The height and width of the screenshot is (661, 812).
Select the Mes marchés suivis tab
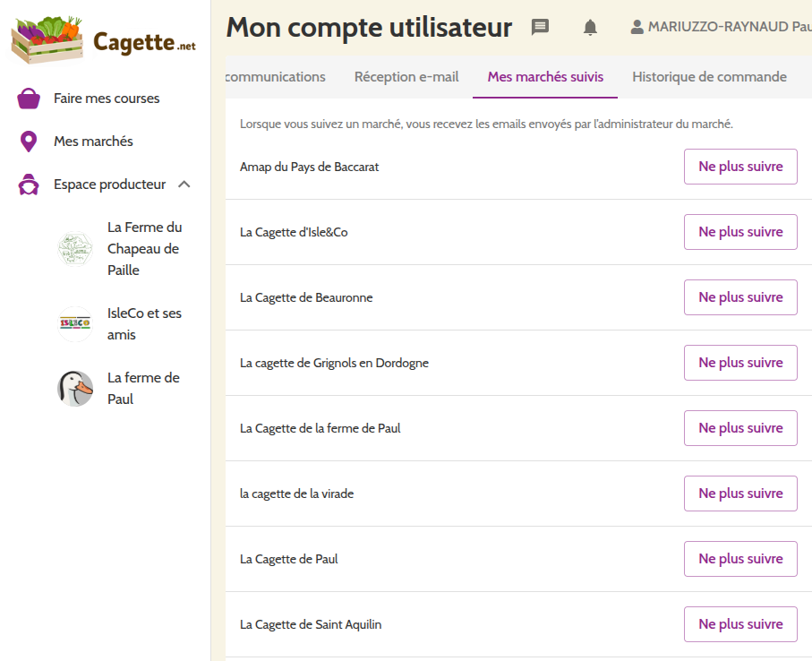point(545,77)
